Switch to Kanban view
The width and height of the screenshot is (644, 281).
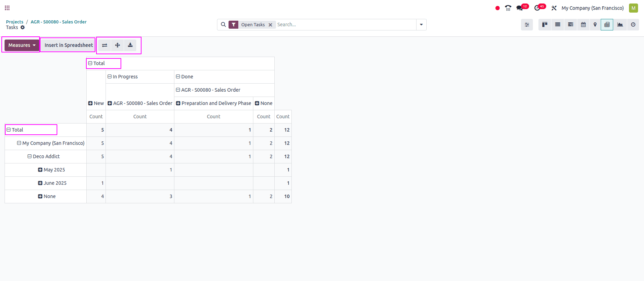545,24
